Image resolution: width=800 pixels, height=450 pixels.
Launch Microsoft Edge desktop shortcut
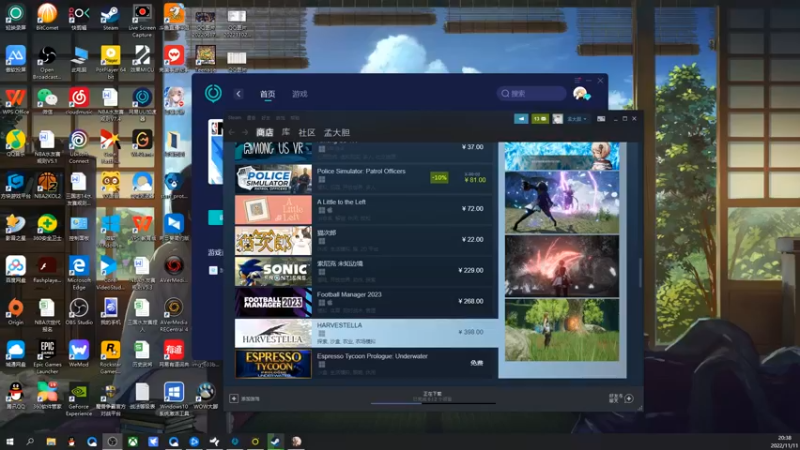pyautogui.click(x=79, y=273)
